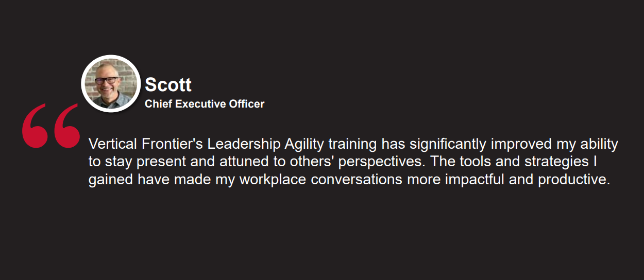This screenshot has height=280, width=644.
Task: Click Scott's circular profile photo
Action: [111, 84]
